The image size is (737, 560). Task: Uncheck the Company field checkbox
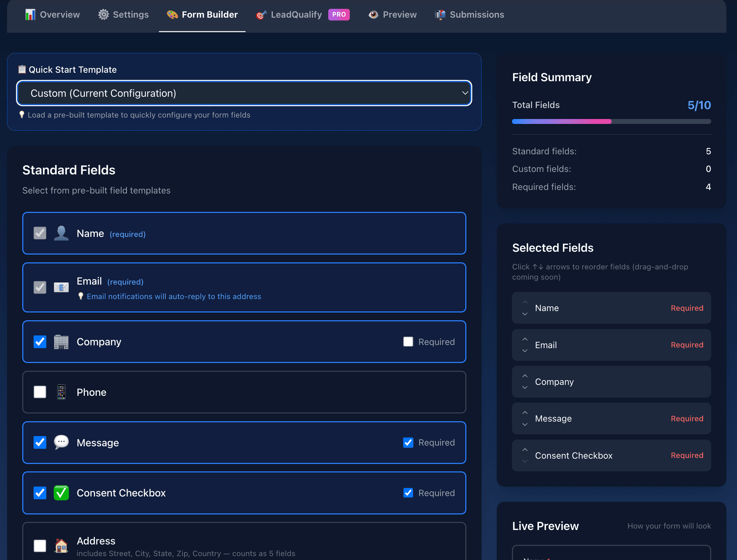pos(40,341)
